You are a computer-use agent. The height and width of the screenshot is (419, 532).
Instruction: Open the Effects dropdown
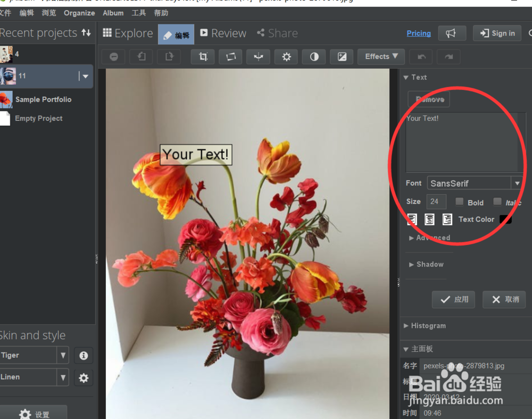381,57
